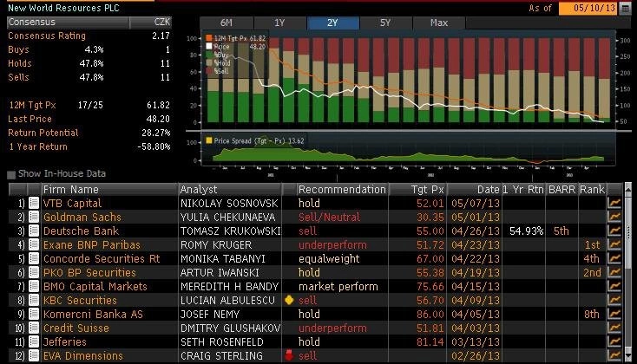Open Concorde Securities Rt firm link
The image size is (637, 364).
click(x=102, y=258)
